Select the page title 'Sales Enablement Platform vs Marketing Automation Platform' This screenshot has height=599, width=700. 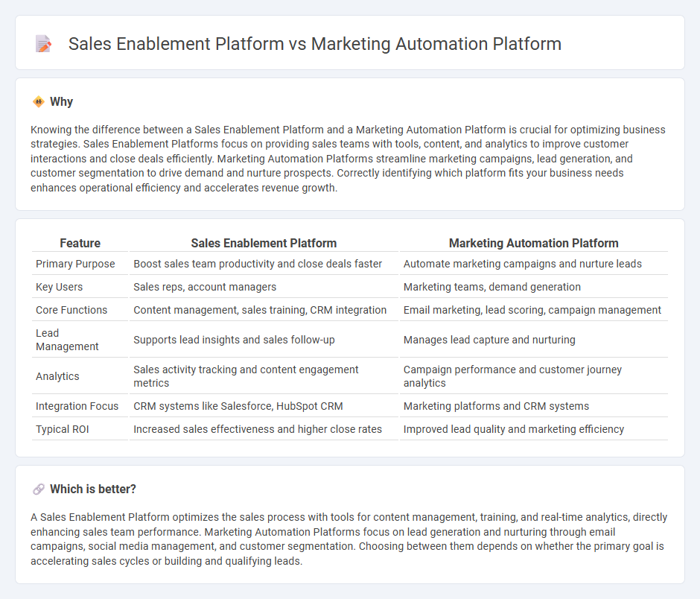coord(315,44)
